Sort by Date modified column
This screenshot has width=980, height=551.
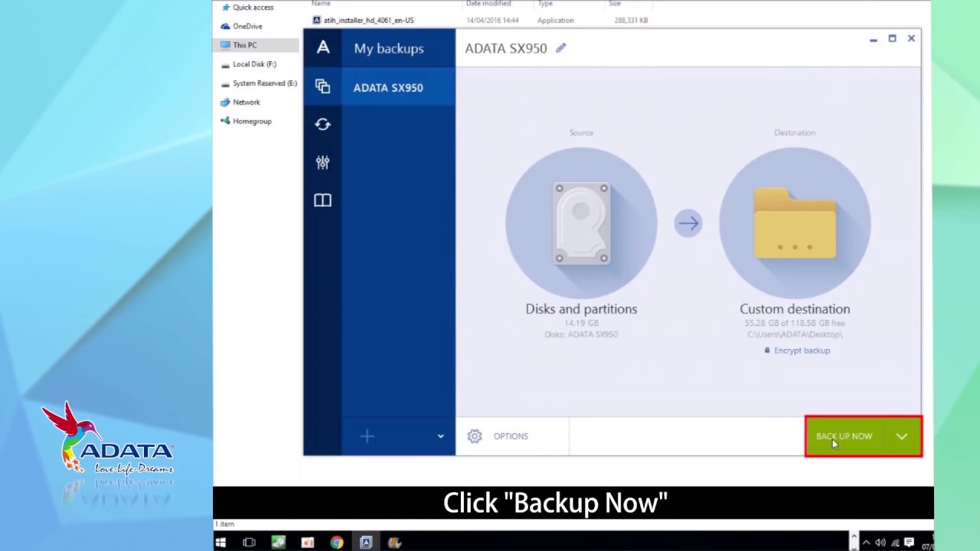[488, 4]
